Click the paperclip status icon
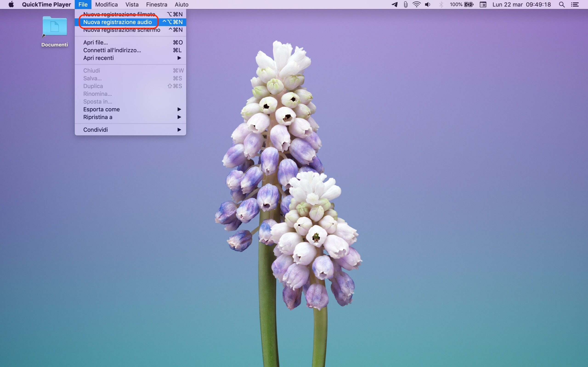This screenshot has height=367, width=588. 406,4
